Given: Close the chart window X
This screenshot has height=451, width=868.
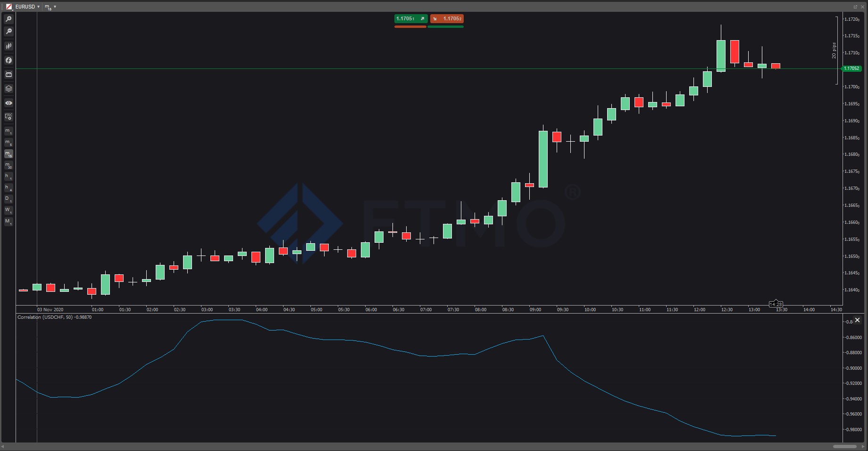Looking at the screenshot, I should (x=862, y=7).
